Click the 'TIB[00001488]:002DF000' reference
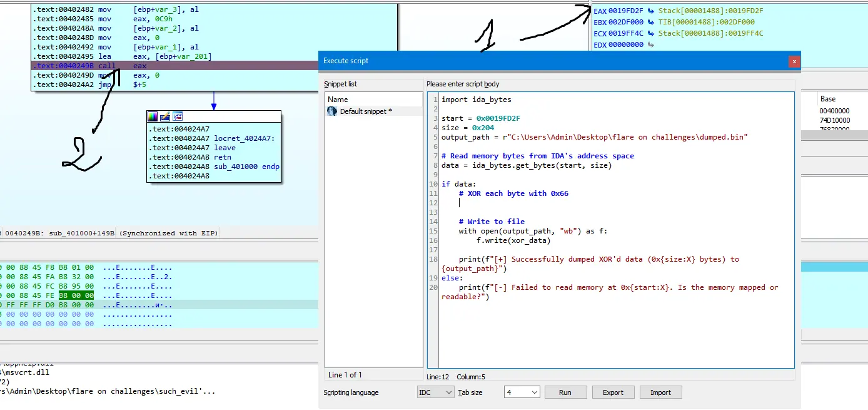Image resolution: width=868 pixels, height=410 pixels. pos(706,22)
